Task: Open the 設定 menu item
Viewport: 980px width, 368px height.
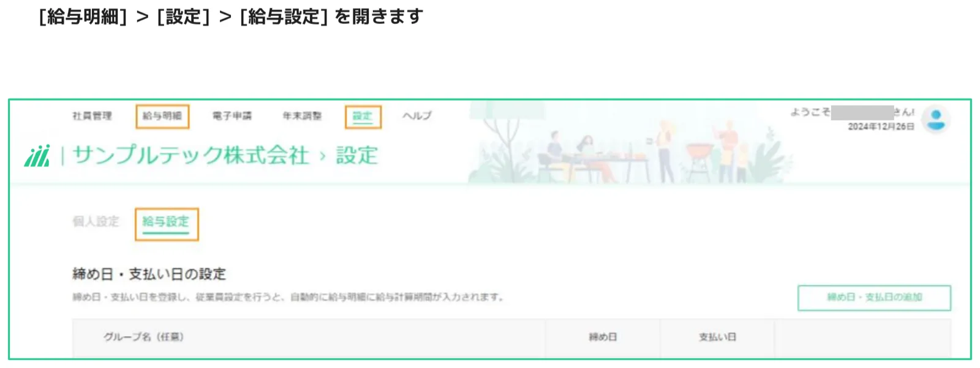Action: click(363, 116)
